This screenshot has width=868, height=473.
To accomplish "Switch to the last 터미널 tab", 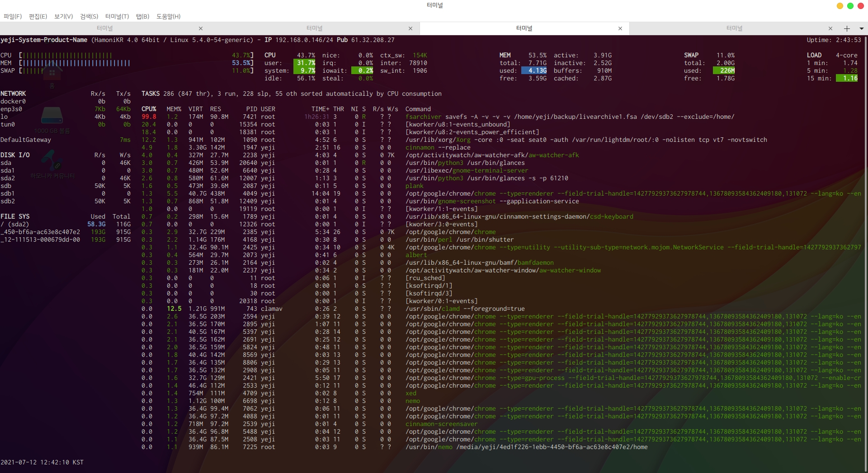I will [x=734, y=28].
